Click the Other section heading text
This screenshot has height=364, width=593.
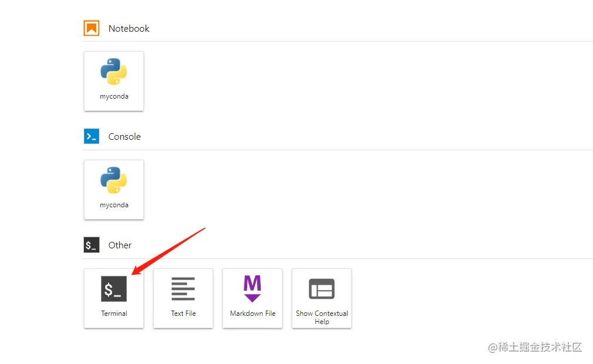pyautogui.click(x=120, y=245)
